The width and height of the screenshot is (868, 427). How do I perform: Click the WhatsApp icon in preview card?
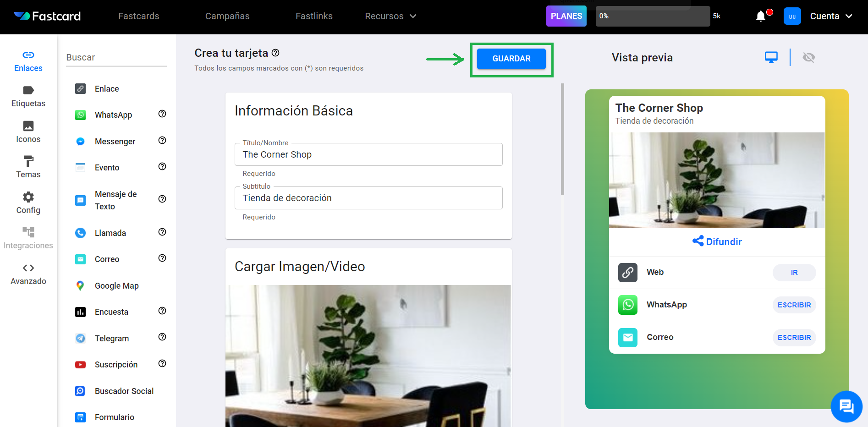[628, 305]
